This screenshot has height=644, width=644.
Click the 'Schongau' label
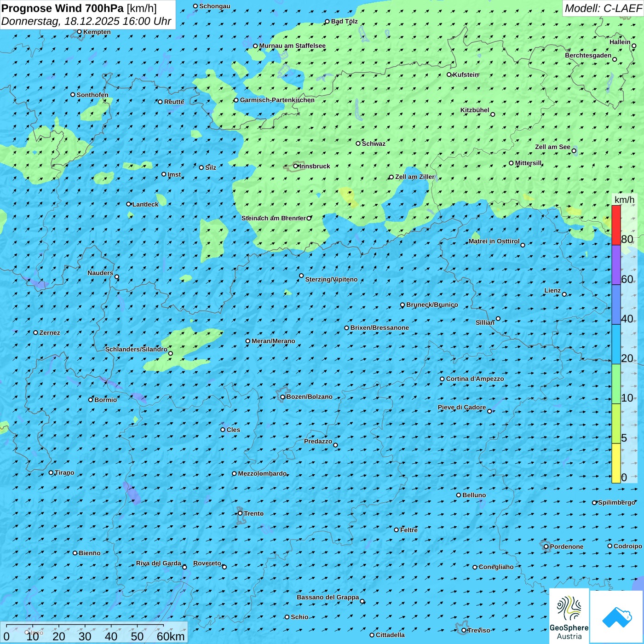215,6
